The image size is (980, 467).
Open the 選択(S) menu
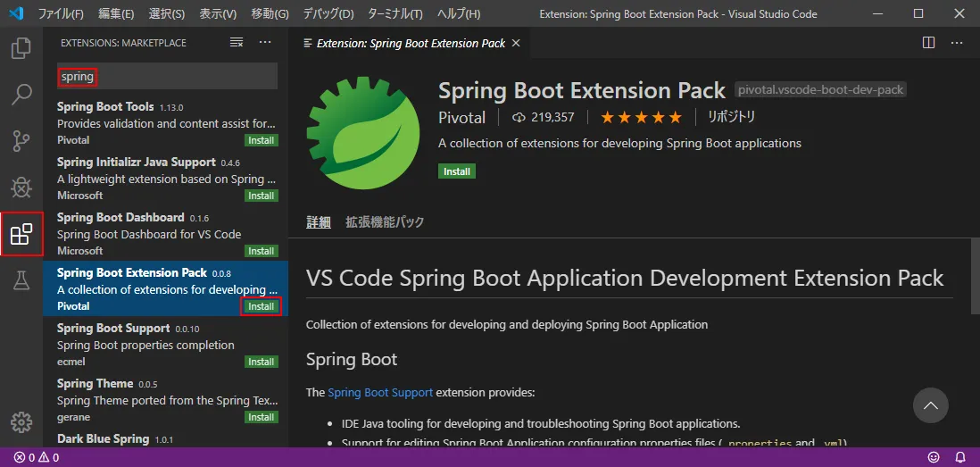point(167,13)
